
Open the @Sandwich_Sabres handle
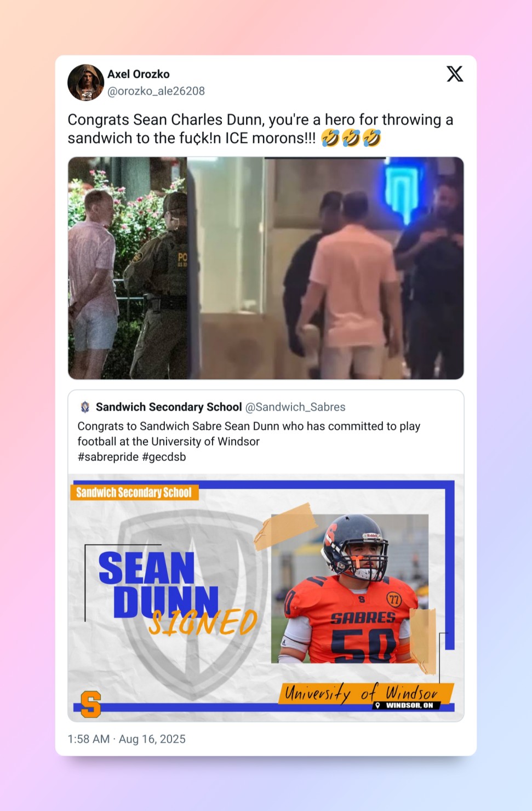295,407
